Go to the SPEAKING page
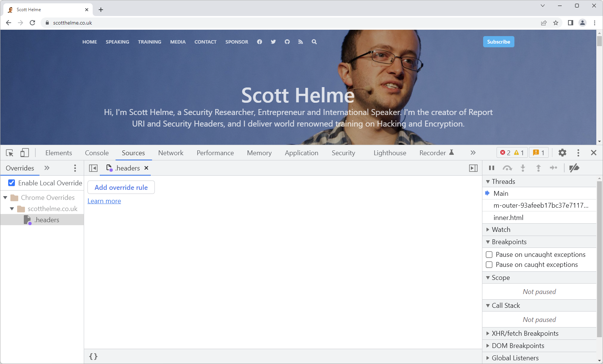This screenshot has height=364, width=603. pyautogui.click(x=117, y=42)
